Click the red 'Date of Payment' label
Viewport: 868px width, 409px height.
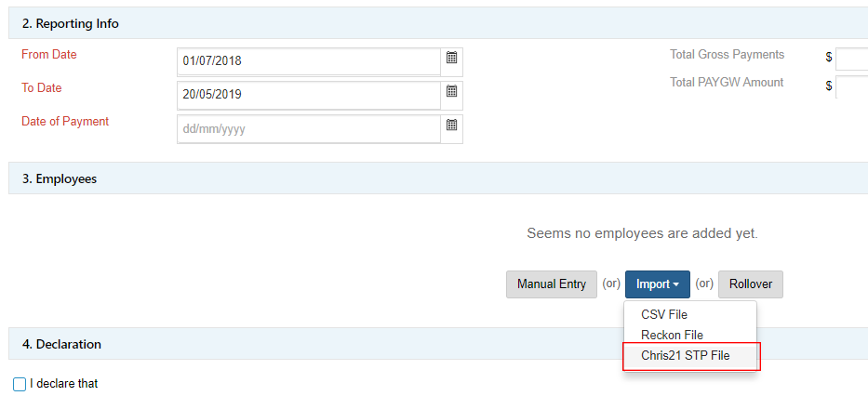[x=65, y=122]
